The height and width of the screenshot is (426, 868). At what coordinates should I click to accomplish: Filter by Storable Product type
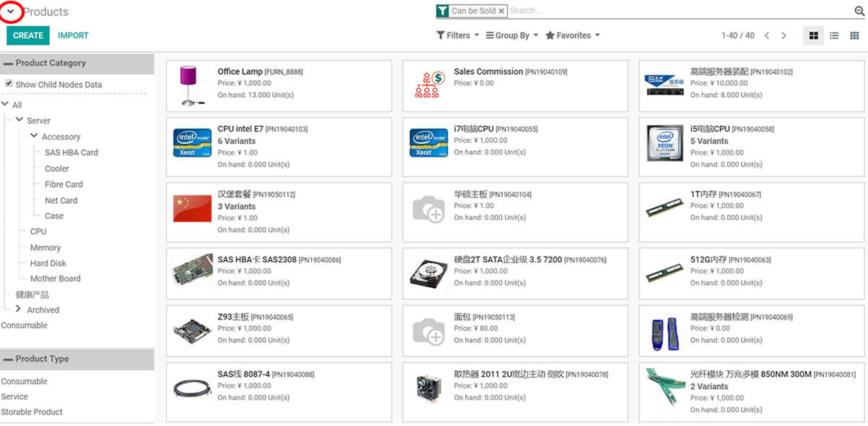click(32, 412)
